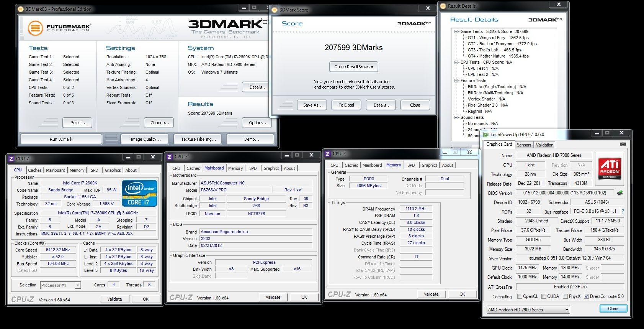Image resolution: width=644 pixels, height=329 pixels.
Task: Click the BIOS Version 3203 field
Action: point(256,239)
